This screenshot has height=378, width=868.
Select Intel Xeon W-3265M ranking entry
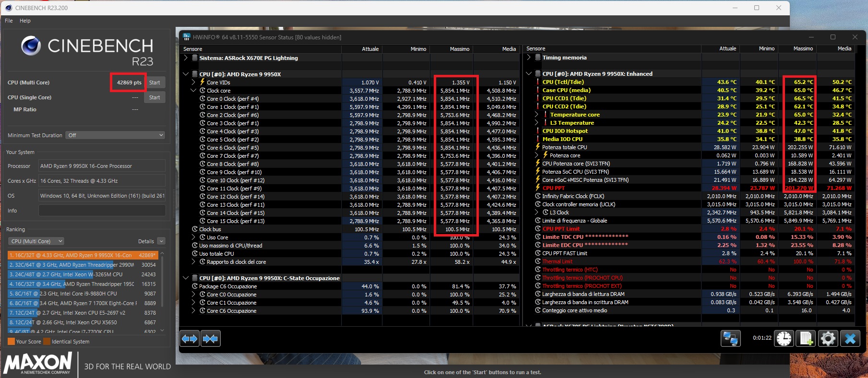pos(83,274)
